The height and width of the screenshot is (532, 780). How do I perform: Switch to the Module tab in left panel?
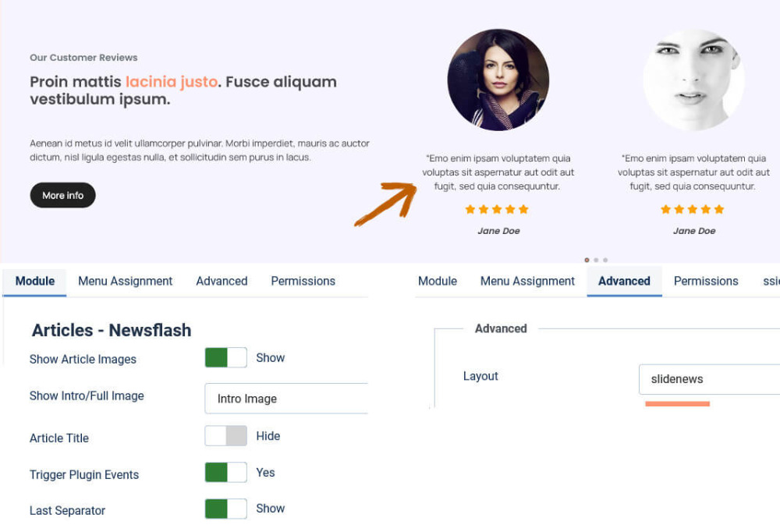pos(35,281)
